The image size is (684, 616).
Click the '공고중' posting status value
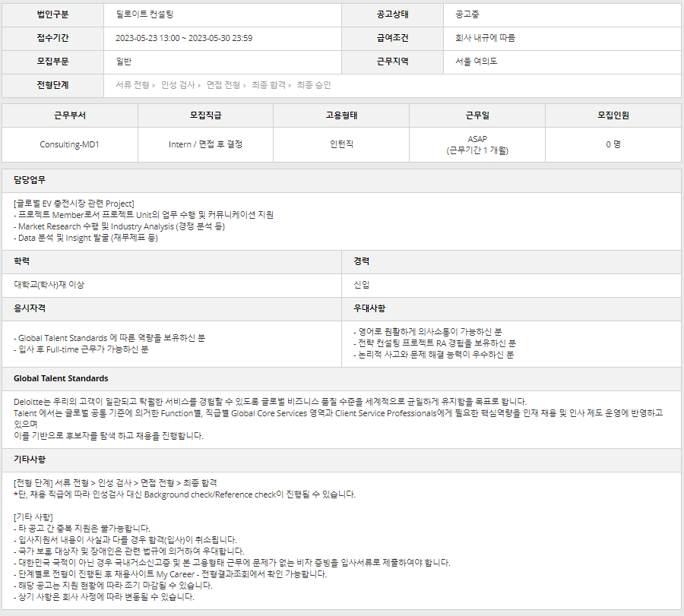pos(467,14)
